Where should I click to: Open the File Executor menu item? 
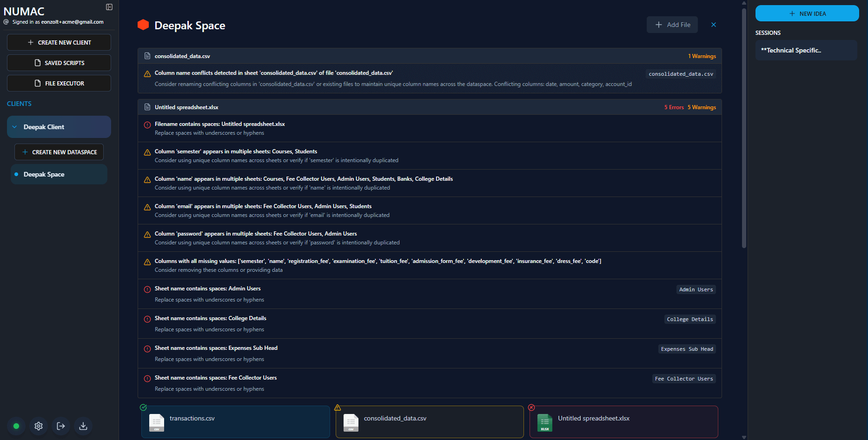click(x=59, y=83)
